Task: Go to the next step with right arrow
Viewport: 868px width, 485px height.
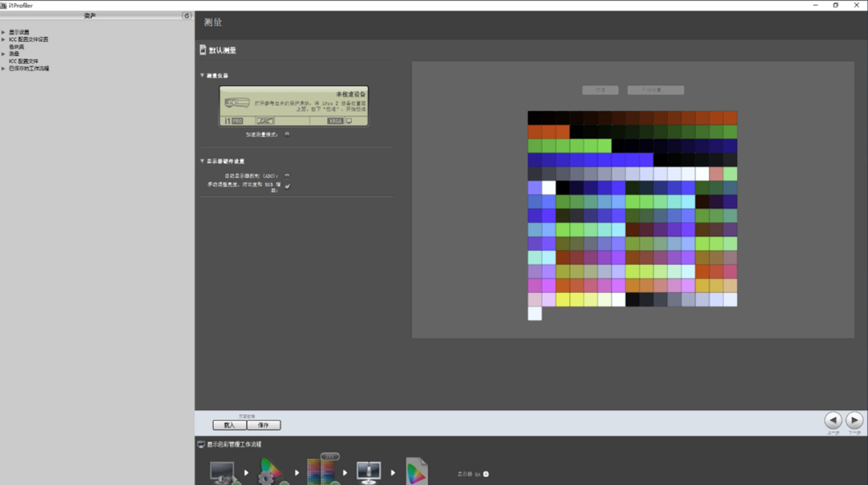Action: (x=854, y=420)
